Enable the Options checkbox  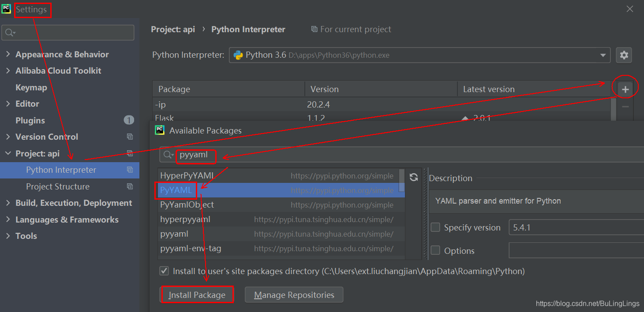[x=435, y=250]
